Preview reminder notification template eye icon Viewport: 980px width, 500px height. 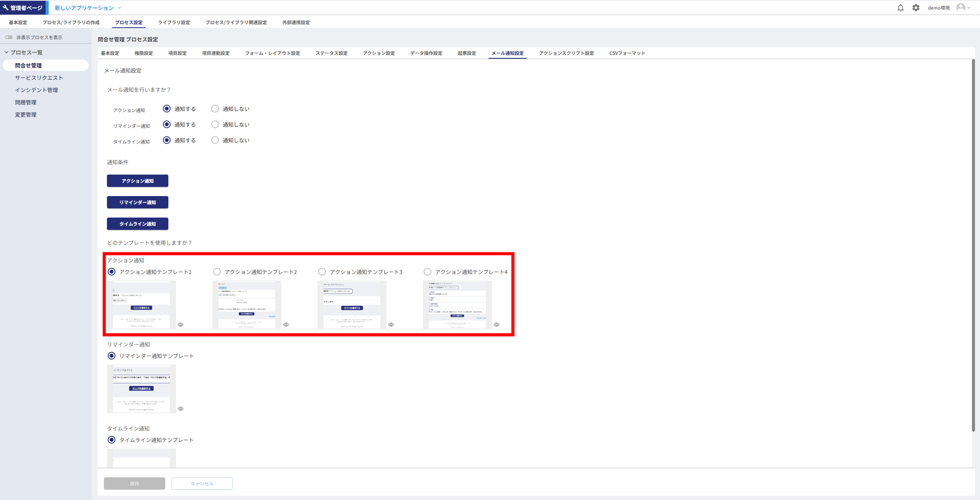(x=181, y=409)
